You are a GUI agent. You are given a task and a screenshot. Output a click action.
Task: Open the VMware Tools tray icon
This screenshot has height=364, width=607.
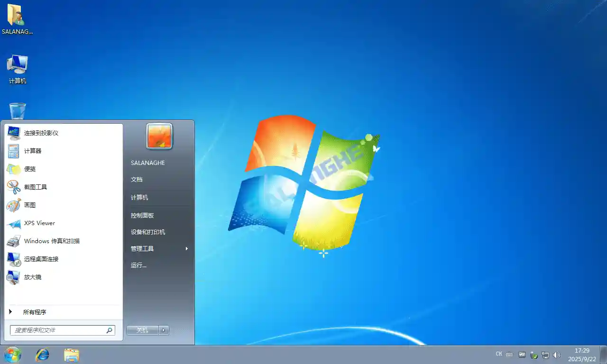(522, 354)
